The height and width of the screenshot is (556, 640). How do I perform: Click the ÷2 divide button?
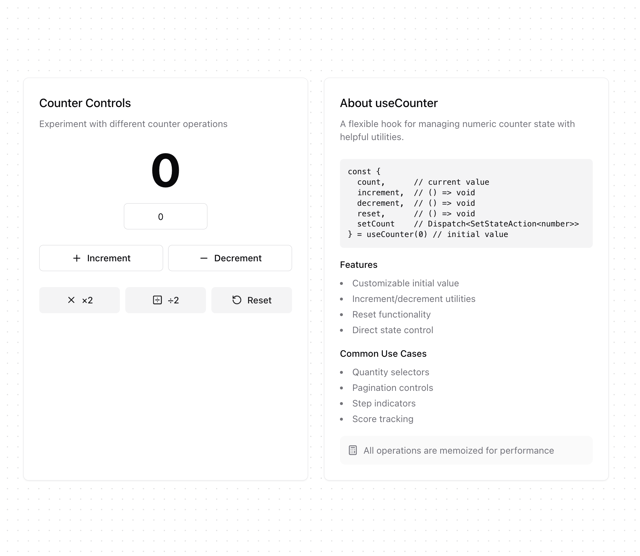tap(166, 300)
